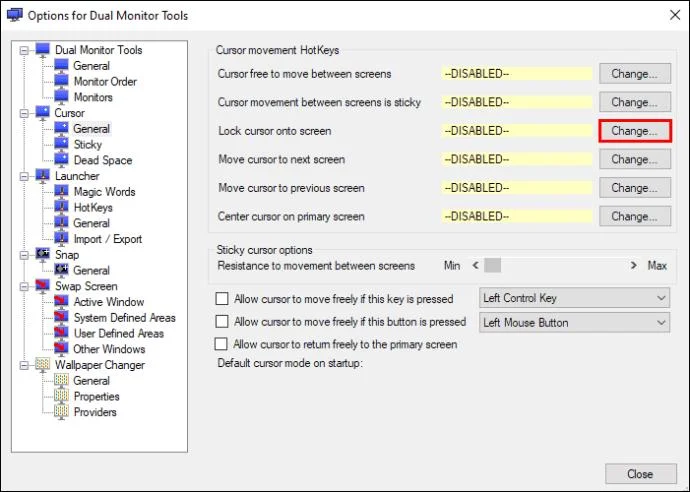
Task: Click the icon beside Snap's General item
Action: coord(61,270)
